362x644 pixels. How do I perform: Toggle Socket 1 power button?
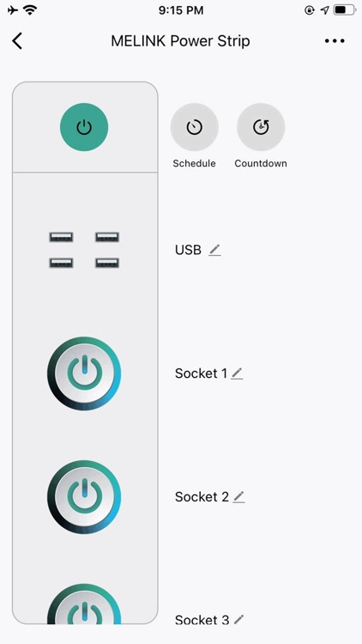point(84,374)
